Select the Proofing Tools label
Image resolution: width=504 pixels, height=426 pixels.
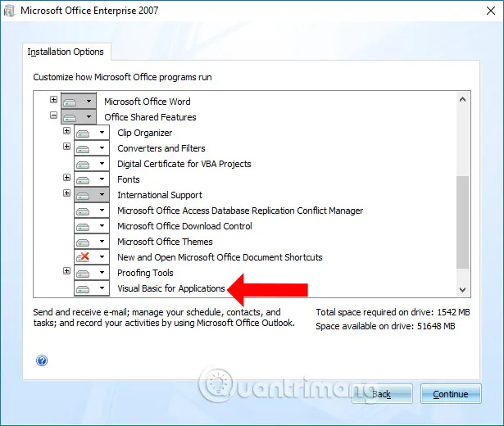pyautogui.click(x=145, y=273)
